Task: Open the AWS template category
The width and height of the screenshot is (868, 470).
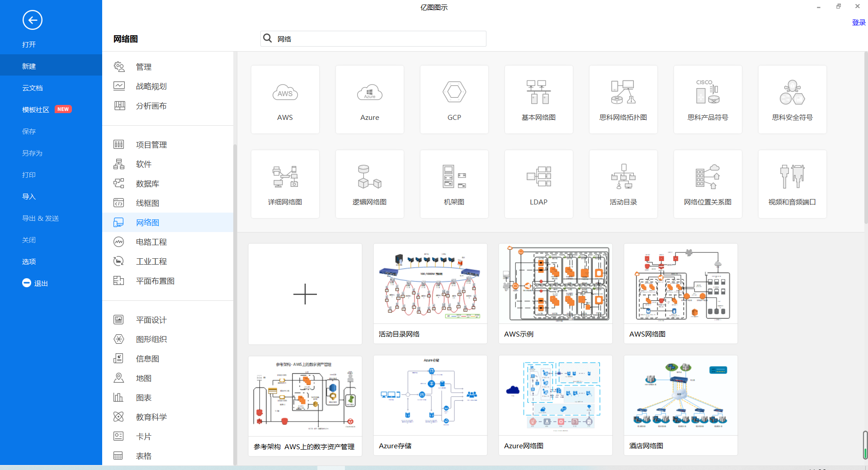Action: [285, 100]
